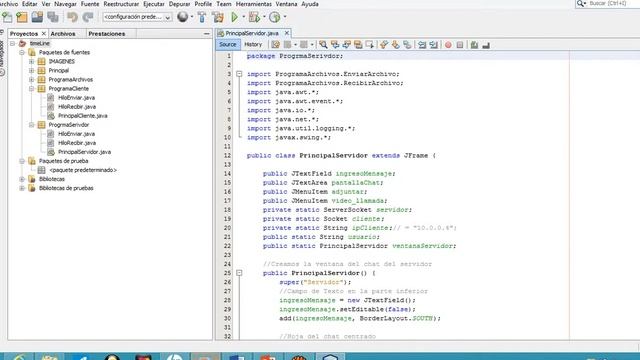Click the Shift Line Right icon
640x360 pixels.
click(x=433, y=44)
